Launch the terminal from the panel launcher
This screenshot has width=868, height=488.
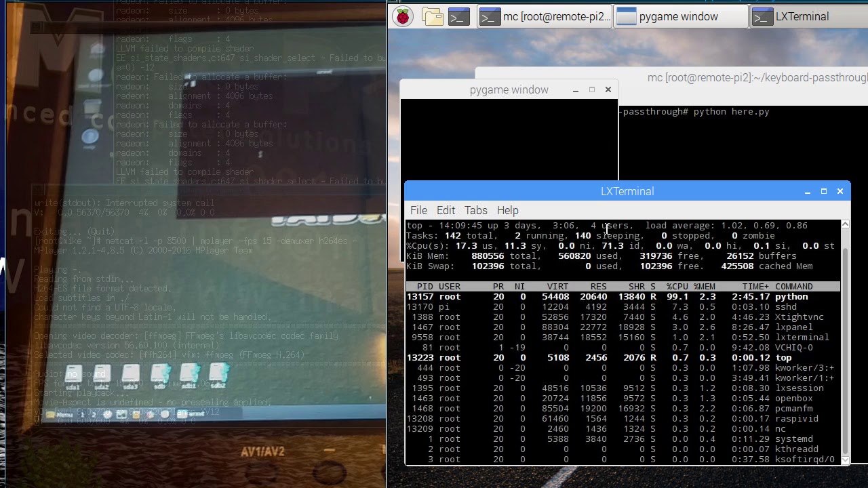[459, 16]
